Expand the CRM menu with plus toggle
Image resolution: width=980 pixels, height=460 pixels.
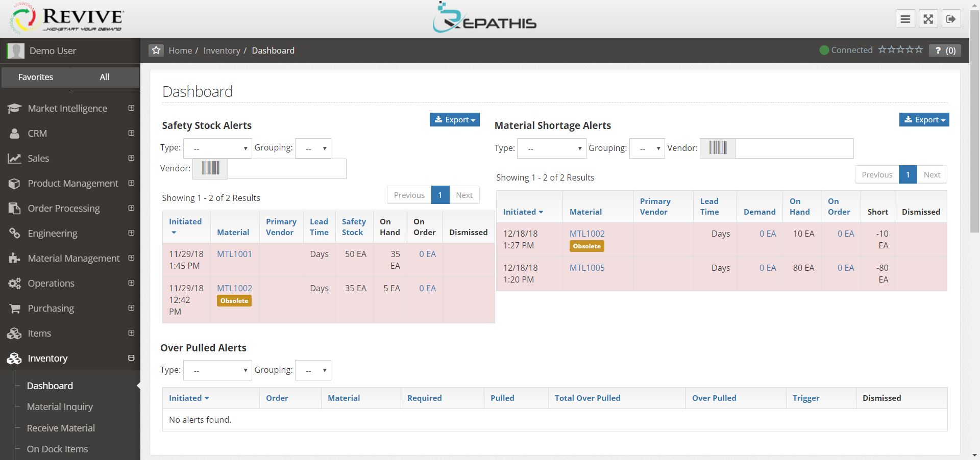coord(131,133)
